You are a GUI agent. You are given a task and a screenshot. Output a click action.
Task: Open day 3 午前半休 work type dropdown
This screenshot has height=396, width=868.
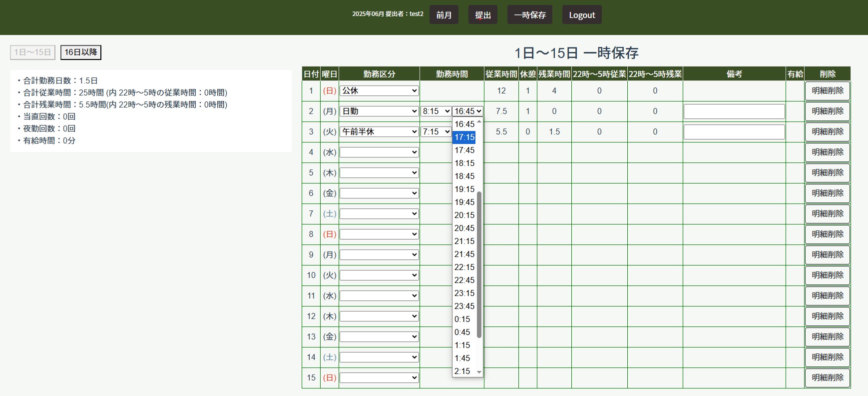379,131
